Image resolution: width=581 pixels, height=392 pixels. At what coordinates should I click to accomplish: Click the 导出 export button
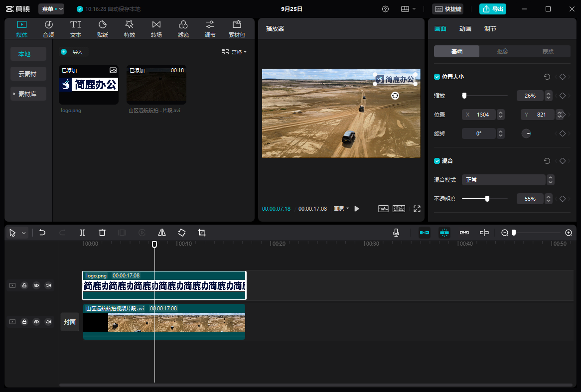click(x=492, y=9)
